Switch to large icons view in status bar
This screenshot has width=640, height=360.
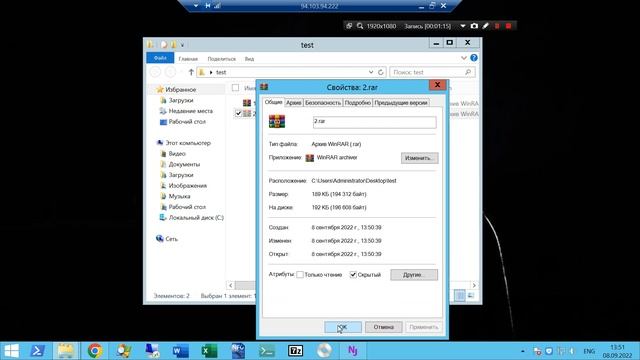click(x=471, y=296)
